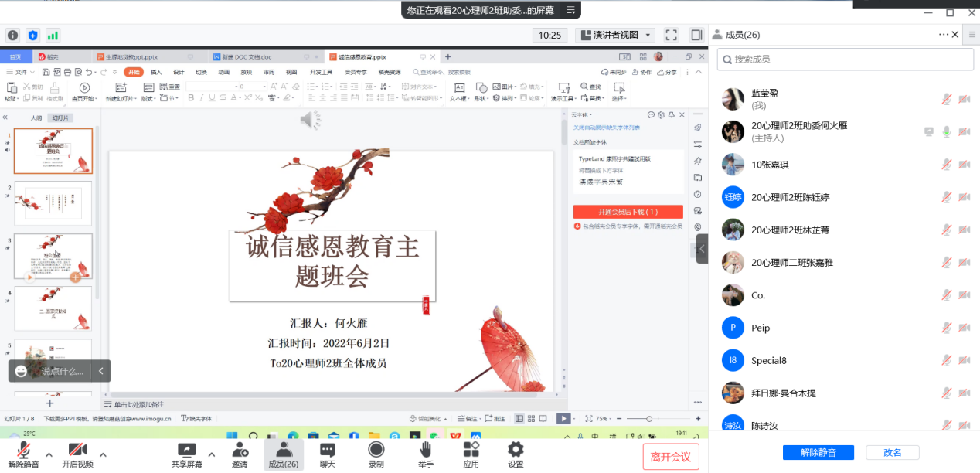This screenshot has width=980, height=473.
Task: Expand the 演讲者视图 view dropdown
Action: click(615, 35)
